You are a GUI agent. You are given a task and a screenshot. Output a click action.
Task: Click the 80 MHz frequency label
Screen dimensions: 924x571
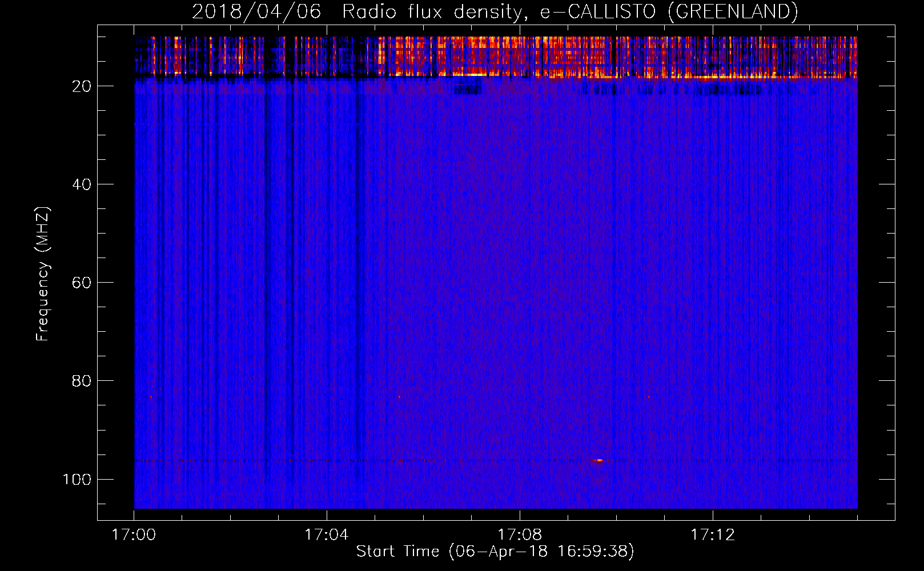[82, 381]
